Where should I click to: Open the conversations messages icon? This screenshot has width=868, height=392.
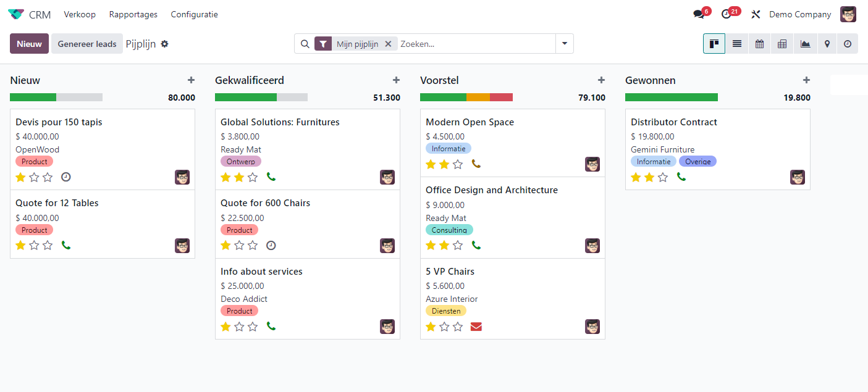coord(699,14)
